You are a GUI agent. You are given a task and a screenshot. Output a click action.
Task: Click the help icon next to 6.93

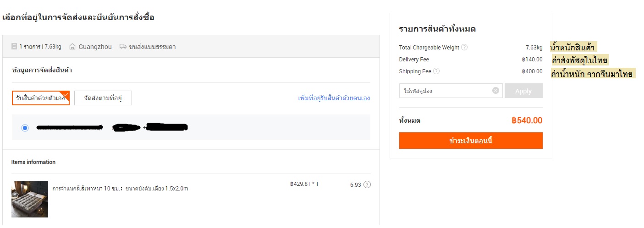367,185
